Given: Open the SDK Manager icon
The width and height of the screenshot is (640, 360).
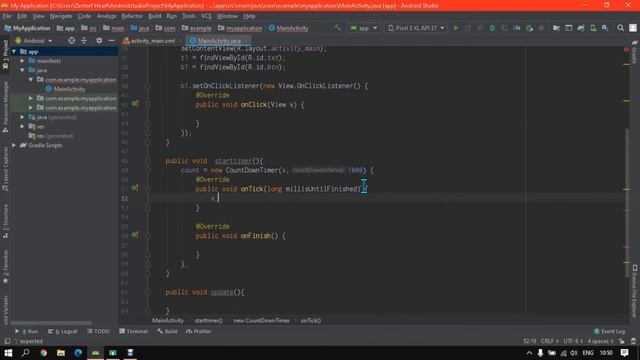Looking at the screenshot, I should coord(605,28).
